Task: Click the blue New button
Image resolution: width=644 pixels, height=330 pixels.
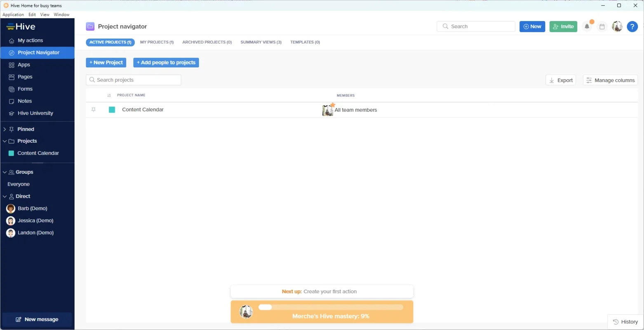Action: 532,26
